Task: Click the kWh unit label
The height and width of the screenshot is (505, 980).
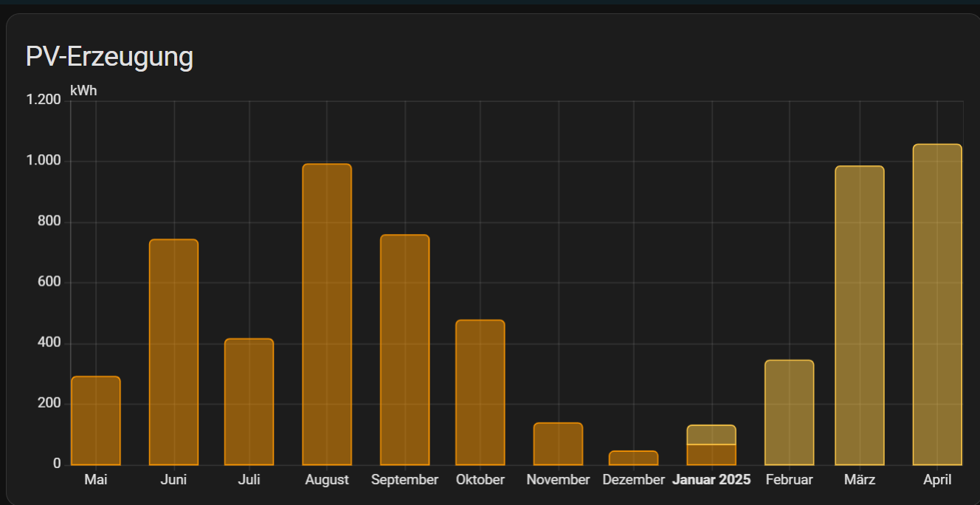Action: pos(83,91)
